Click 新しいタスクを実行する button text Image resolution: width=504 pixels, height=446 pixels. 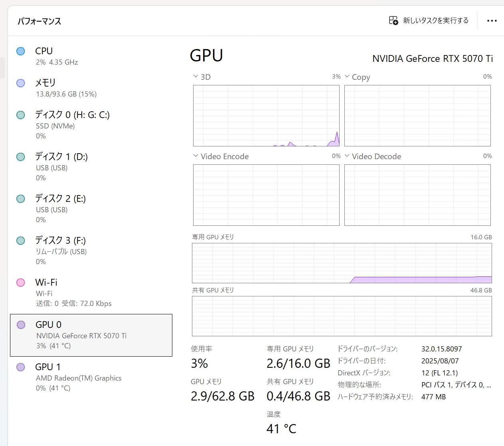pos(436,20)
